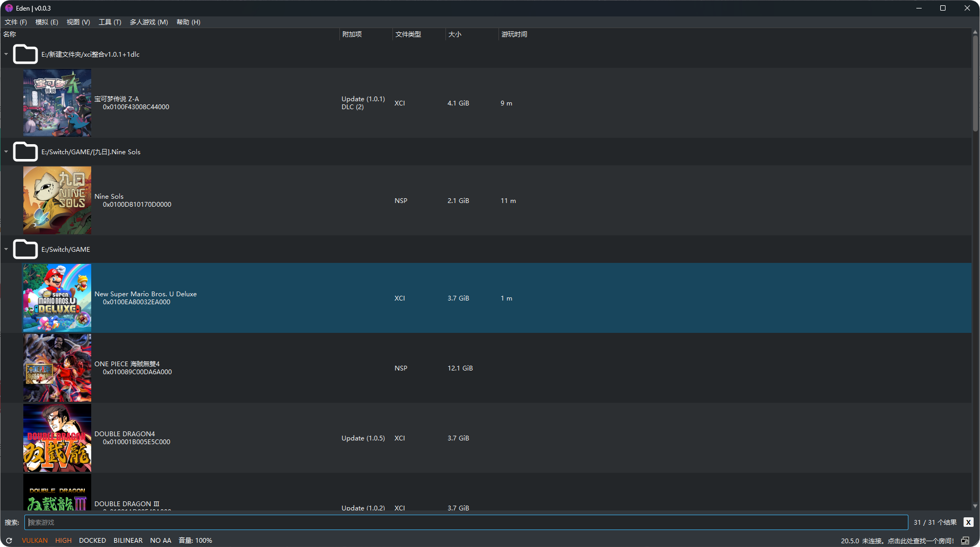Open the 多人游戏 (M) menu
Image resolution: width=980 pixels, height=547 pixels.
pyautogui.click(x=148, y=22)
